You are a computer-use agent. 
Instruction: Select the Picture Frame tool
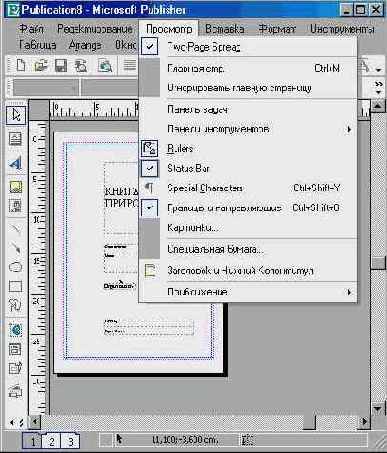[16, 187]
